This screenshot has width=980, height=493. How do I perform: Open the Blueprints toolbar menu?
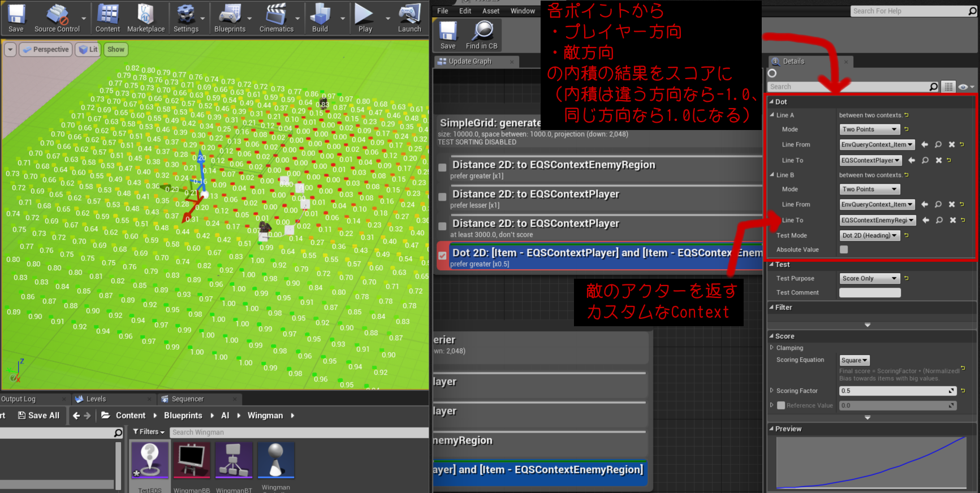(230, 18)
